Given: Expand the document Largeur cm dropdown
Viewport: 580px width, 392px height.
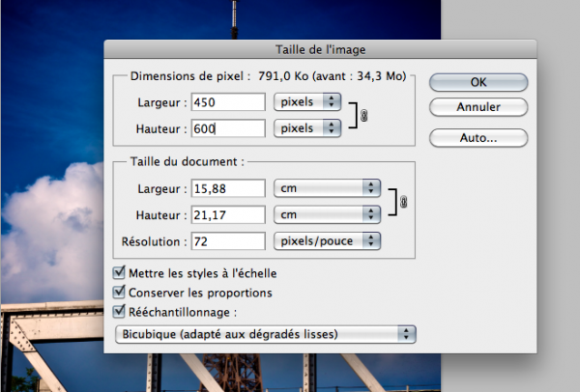Looking at the screenshot, I should pyautogui.click(x=327, y=187).
